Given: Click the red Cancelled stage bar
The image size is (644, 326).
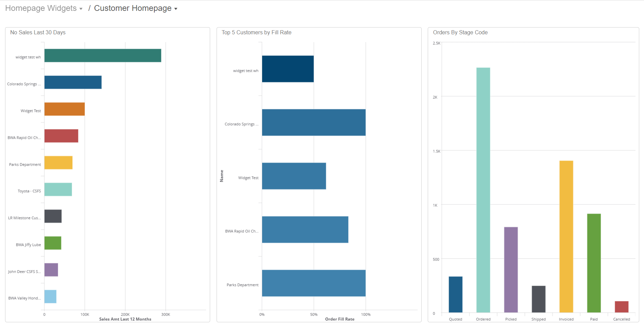Looking at the screenshot, I should [621, 307].
